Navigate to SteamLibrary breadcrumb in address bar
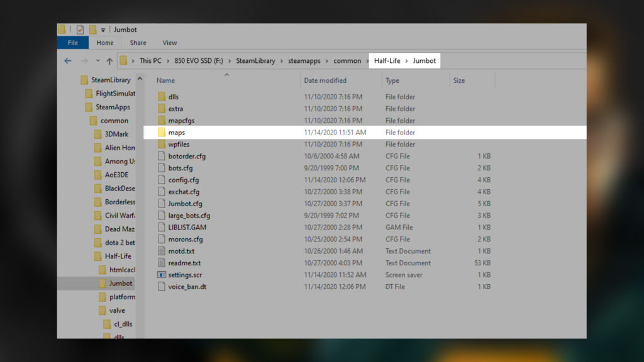644x362 pixels. pos(255,61)
